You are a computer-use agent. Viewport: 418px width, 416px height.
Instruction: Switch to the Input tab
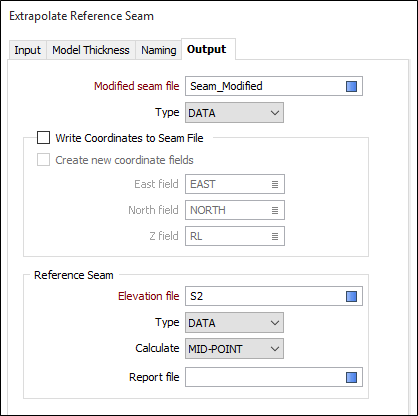point(28,50)
